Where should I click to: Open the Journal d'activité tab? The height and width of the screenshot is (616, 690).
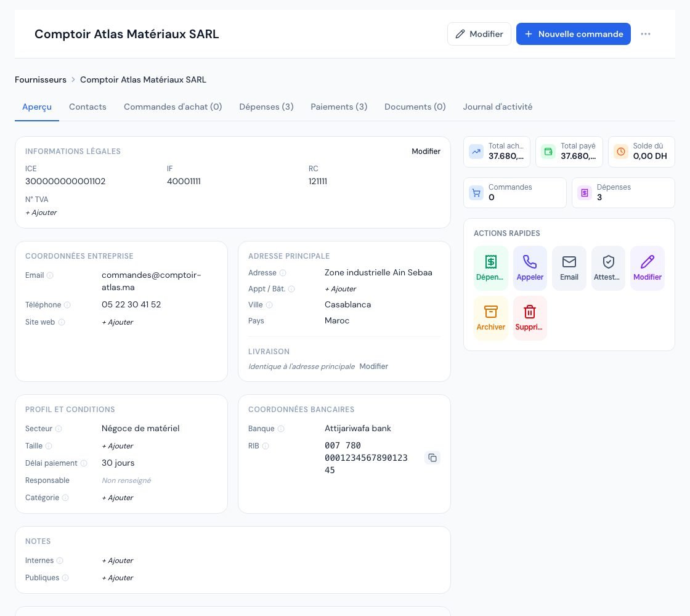[x=498, y=107]
